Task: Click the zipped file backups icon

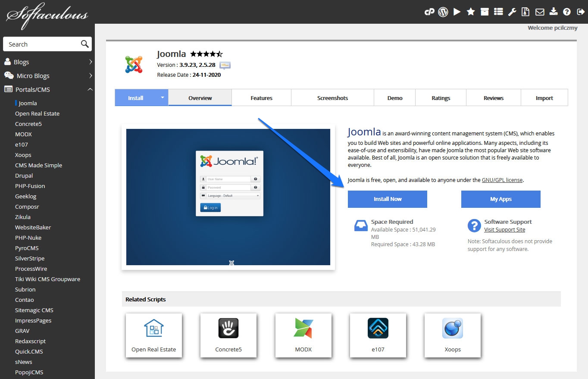Action: tap(525, 12)
